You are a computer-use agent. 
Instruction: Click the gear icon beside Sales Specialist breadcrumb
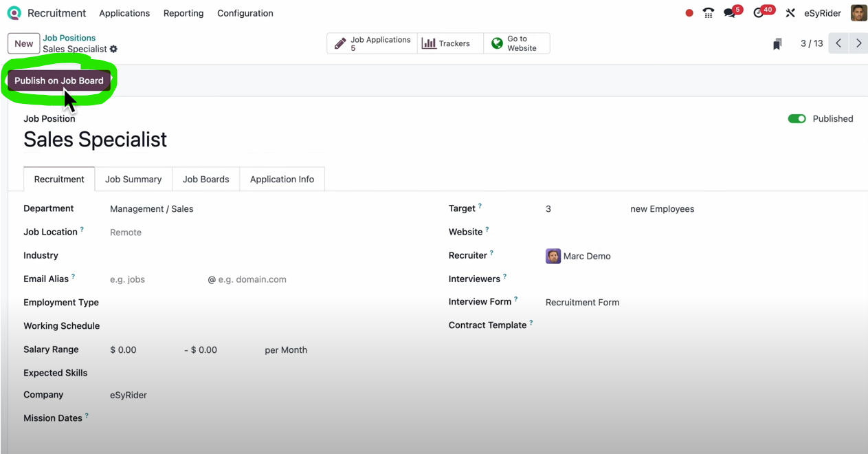click(113, 49)
